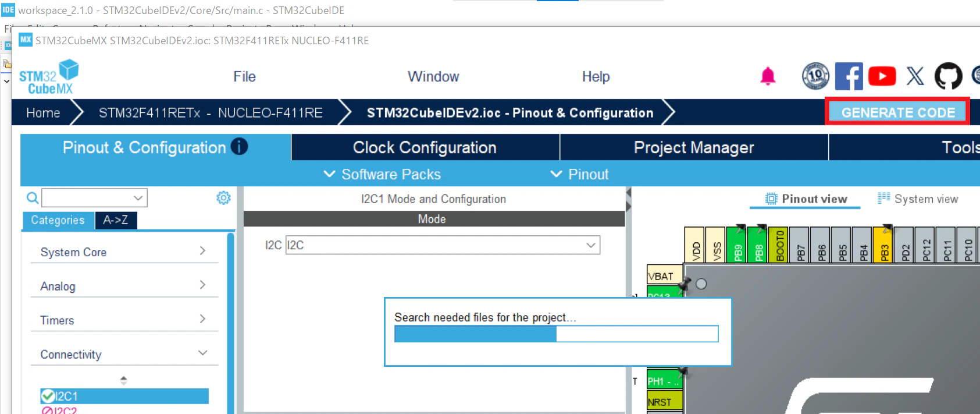The height and width of the screenshot is (414, 980).
Task: Click the green PH1 pin
Action: [x=664, y=381]
